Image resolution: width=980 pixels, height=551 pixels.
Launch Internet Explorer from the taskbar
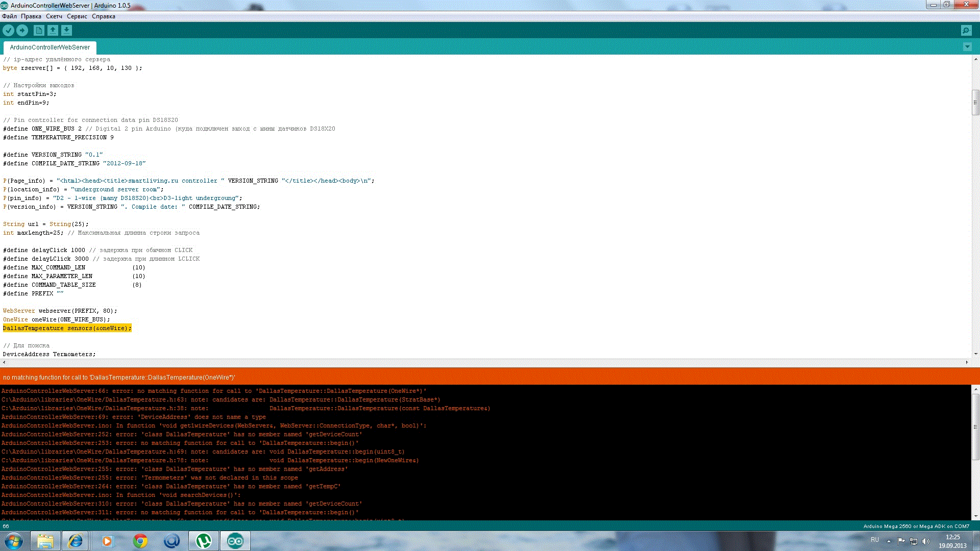click(x=76, y=541)
